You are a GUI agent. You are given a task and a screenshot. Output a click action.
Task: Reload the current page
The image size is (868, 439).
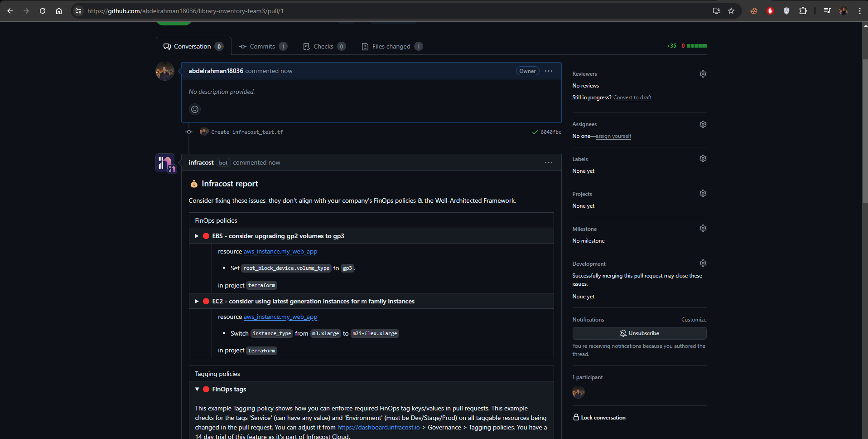tap(43, 11)
